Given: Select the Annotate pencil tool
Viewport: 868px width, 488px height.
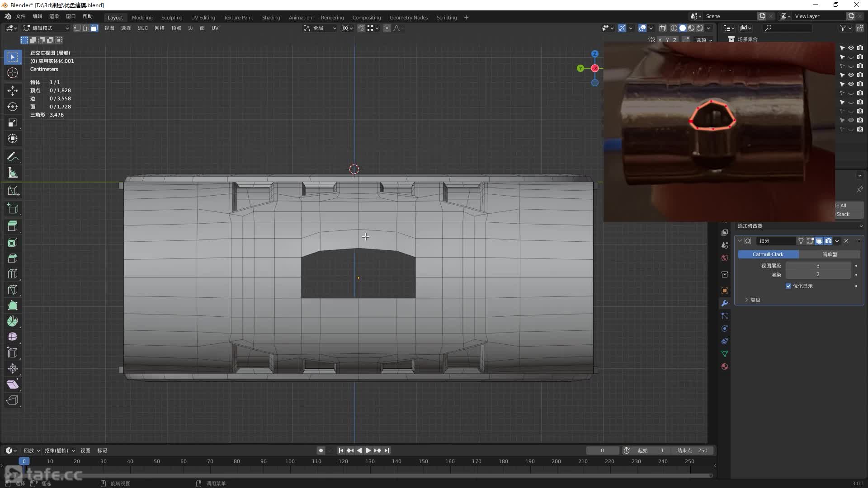Looking at the screenshot, I should (x=13, y=157).
